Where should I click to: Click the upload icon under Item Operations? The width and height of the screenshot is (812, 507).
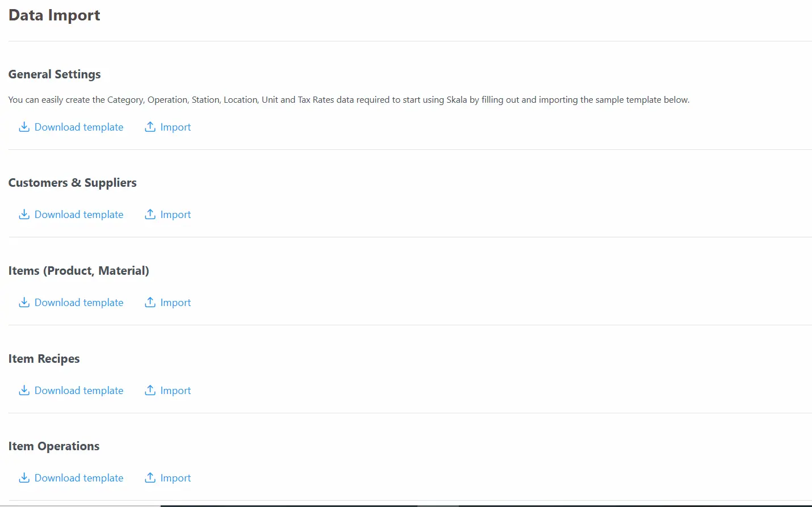150,477
